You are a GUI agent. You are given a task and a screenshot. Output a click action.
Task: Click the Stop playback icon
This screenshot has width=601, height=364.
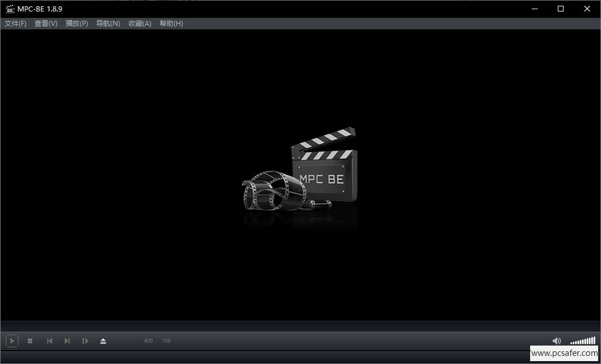[30, 340]
